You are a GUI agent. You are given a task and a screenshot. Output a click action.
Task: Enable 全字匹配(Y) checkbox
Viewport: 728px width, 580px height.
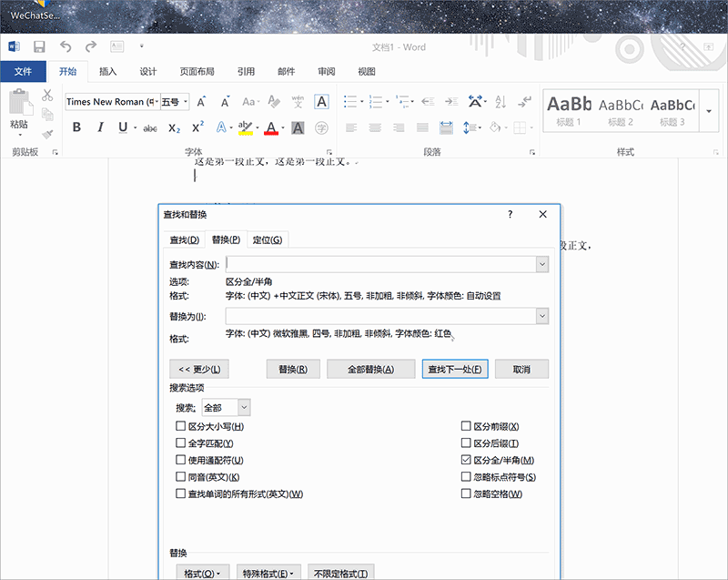click(180, 443)
